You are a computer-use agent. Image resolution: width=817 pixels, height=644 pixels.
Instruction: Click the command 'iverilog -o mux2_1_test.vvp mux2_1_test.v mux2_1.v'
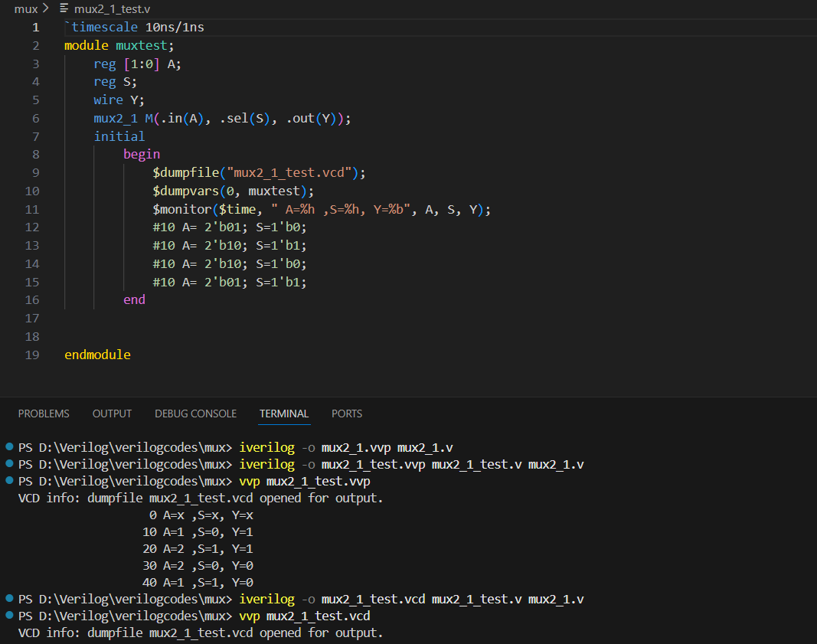click(x=412, y=464)
